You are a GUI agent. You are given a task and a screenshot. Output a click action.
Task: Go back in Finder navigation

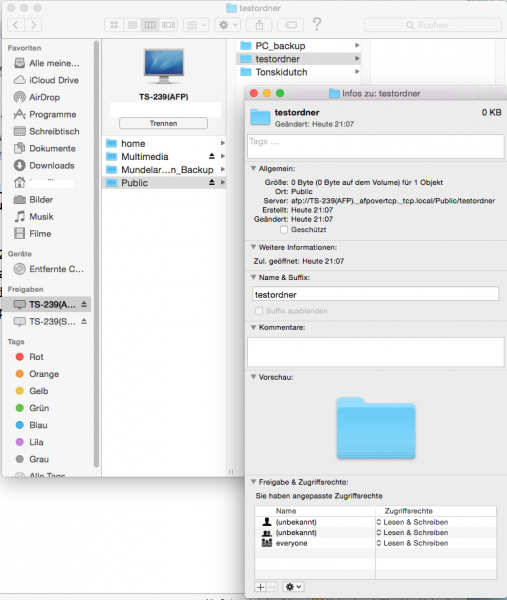pyautogui.click(x=16, y=25)
